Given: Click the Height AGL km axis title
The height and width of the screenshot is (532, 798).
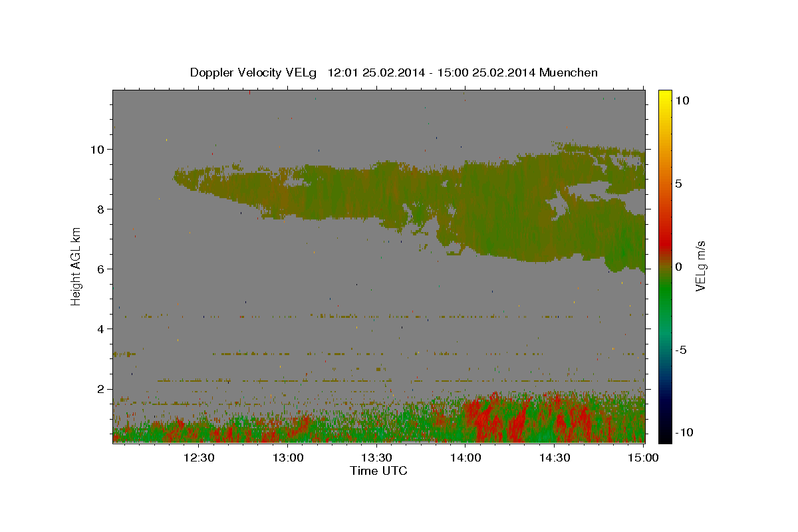Looking at the screenshot, I should pyautogui.click(x=76, y=266).
